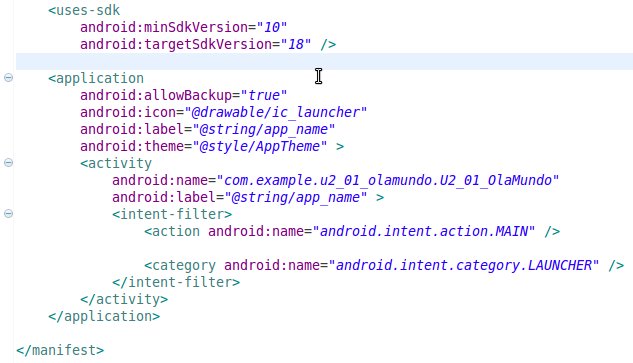Place cursor in highlighted empty line
Image resolution: width=633 pixels, height=363 pixels.
point(324,61)
